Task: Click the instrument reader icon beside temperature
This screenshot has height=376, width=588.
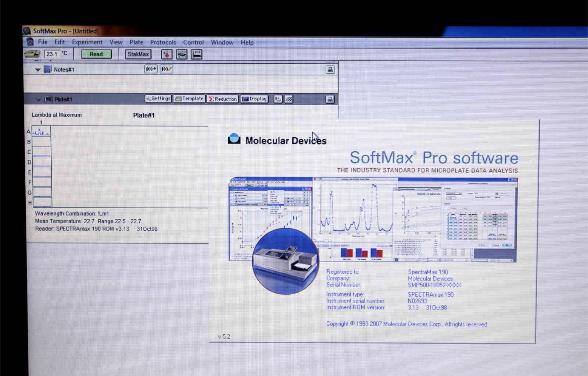Action: pyautogui.click(x=32, y=54)
